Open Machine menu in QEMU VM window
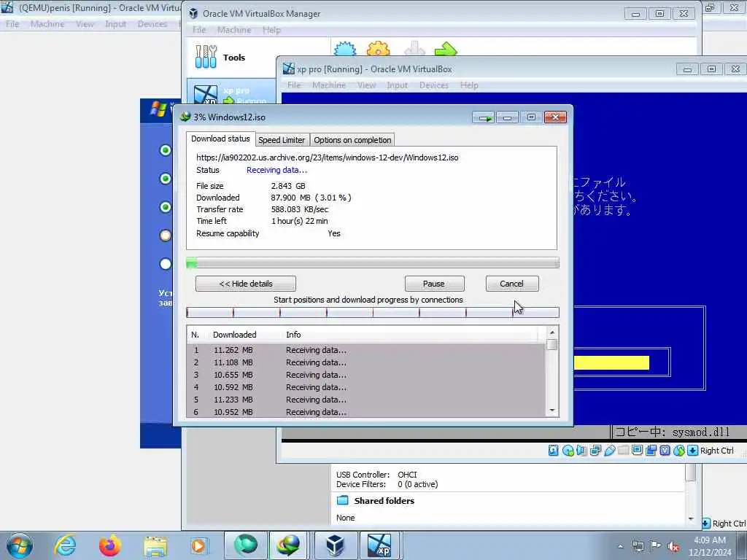This screenshot has width=747, height=560. click(47, 24)
